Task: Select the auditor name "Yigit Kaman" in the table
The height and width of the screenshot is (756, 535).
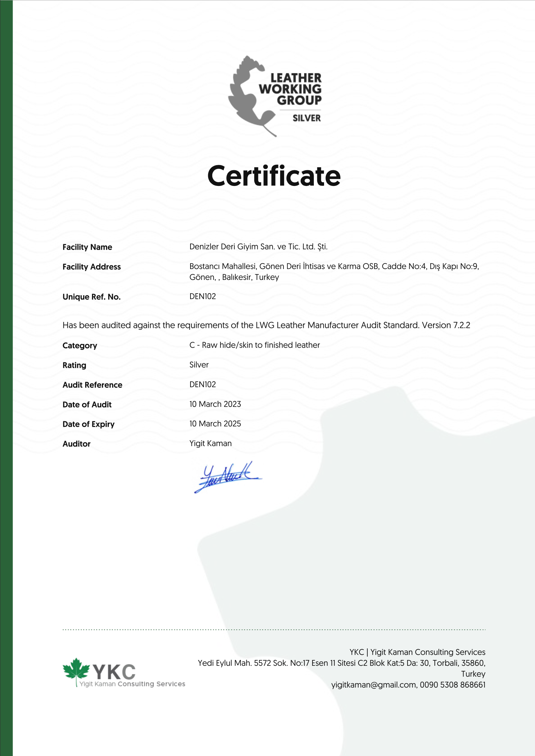Action: click(x=211, y=443)
